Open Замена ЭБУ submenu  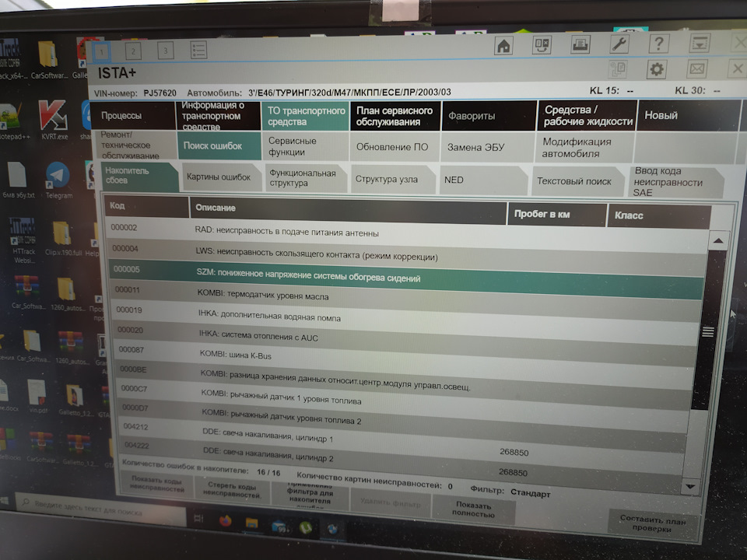tap(487, 147)
